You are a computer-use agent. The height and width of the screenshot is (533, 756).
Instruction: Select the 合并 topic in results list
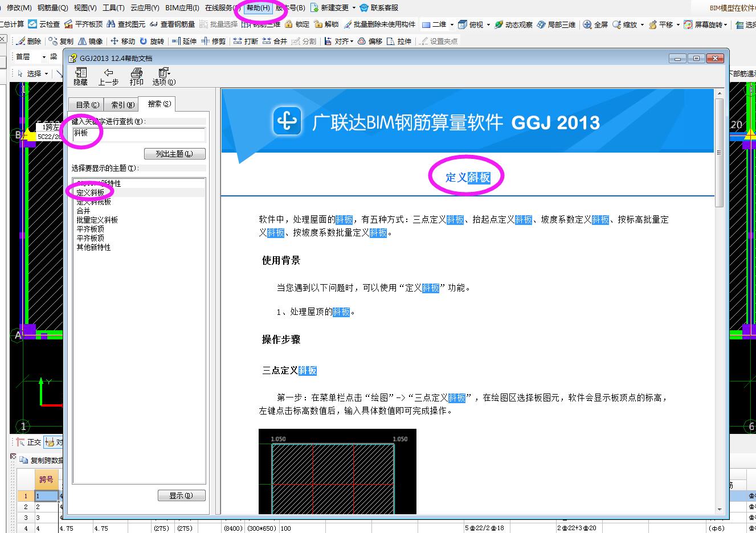(x=83, y=211)
